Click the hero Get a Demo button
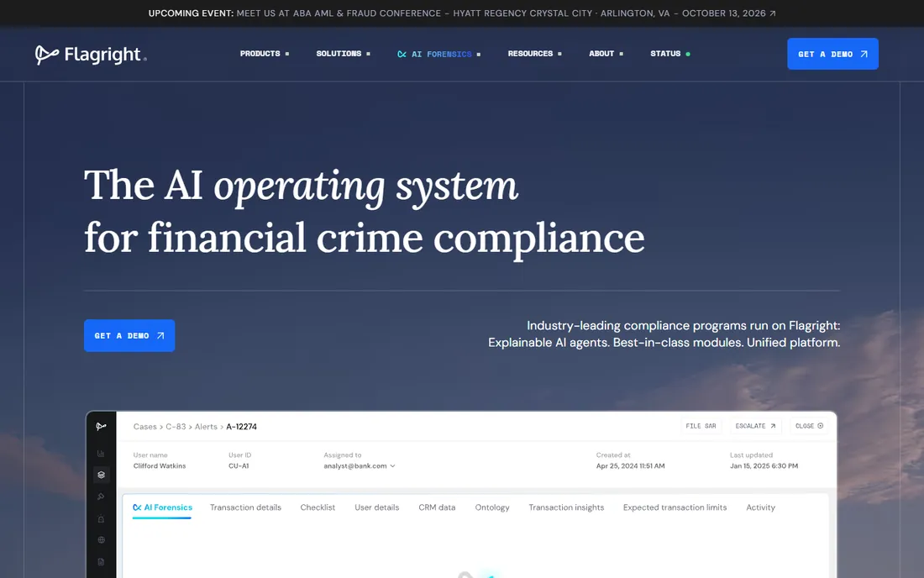Viewport: 924px width, 578px height. tap(129, 335)
